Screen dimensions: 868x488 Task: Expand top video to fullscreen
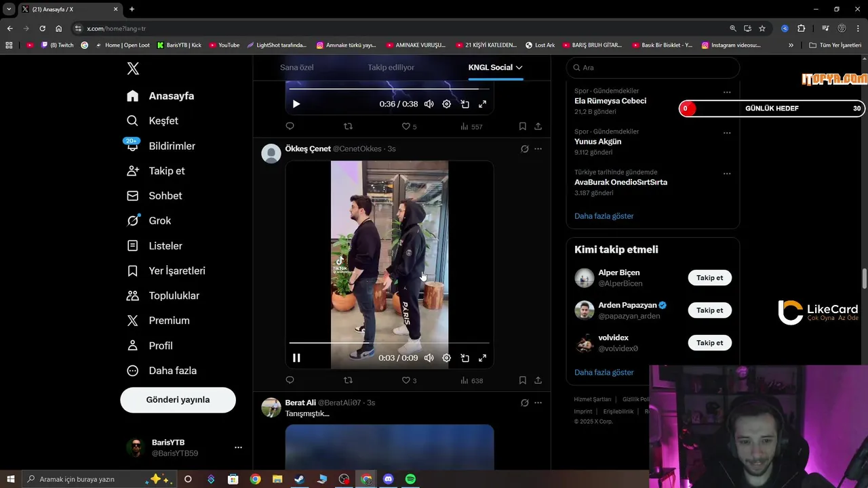[x=482, y=104]
